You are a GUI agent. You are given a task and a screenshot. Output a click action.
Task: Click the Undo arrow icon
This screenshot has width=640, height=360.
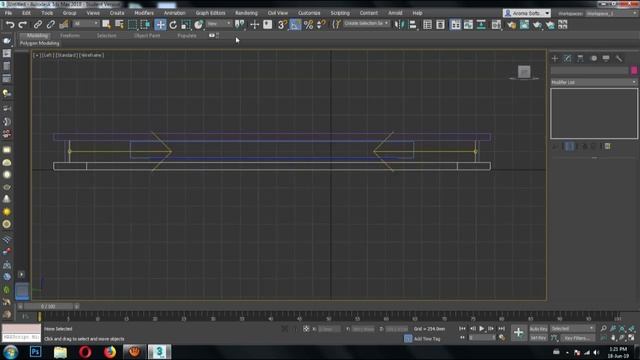click(10, 24)
